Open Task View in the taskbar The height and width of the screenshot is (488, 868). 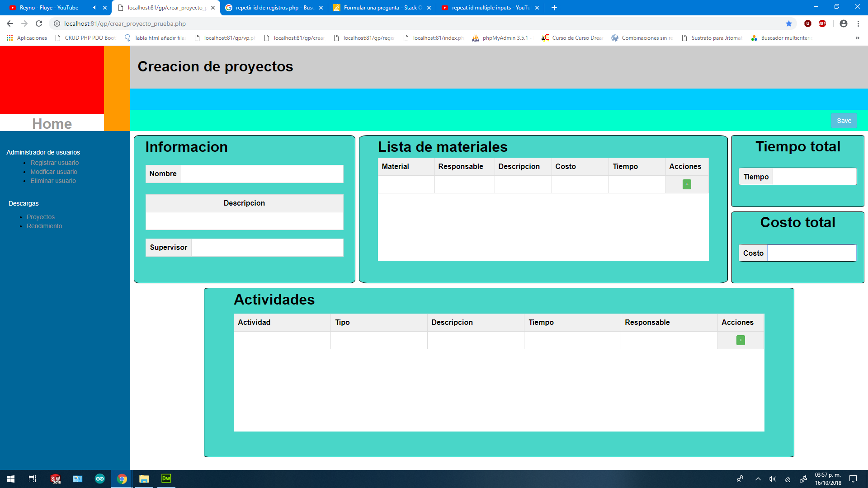33,479
